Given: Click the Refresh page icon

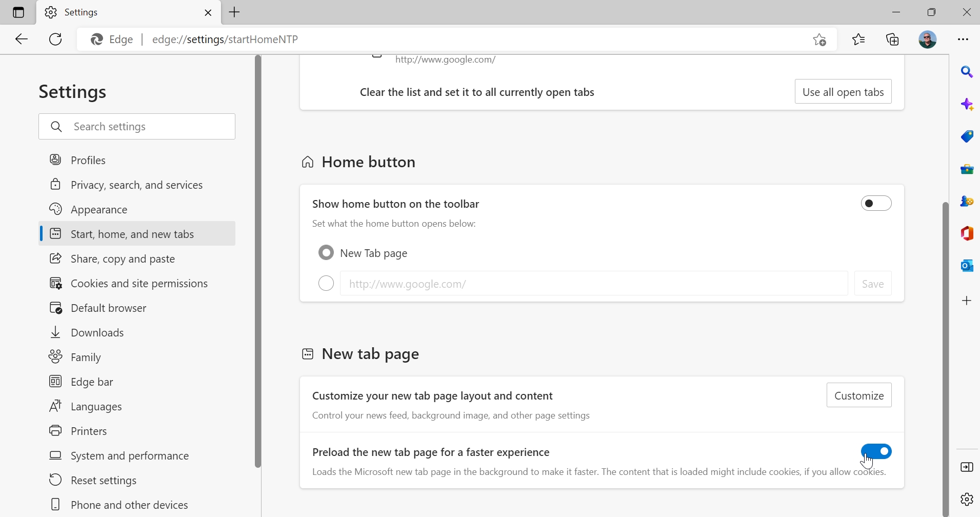Looking at the screenshot, I should (55, 39).
